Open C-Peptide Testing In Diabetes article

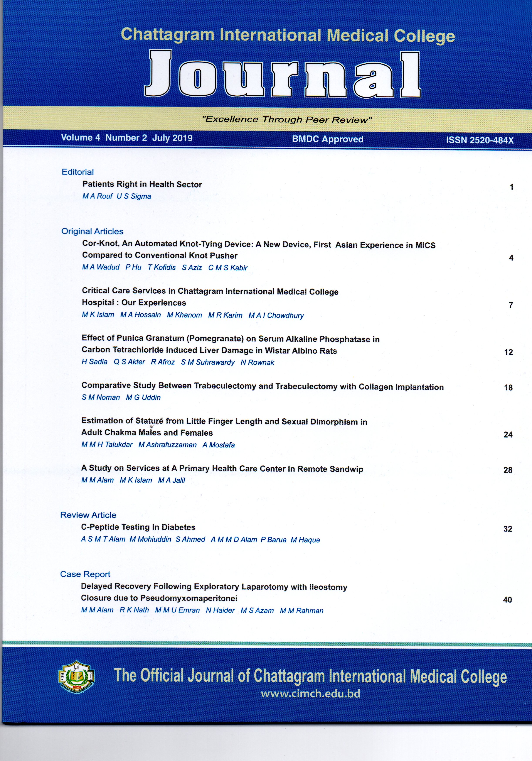(x=138, y=527)
